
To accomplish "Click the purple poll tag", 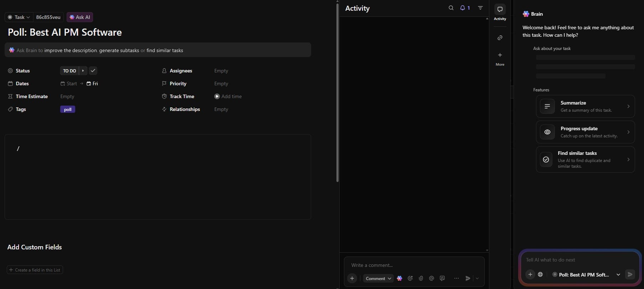I will [68, 110].
